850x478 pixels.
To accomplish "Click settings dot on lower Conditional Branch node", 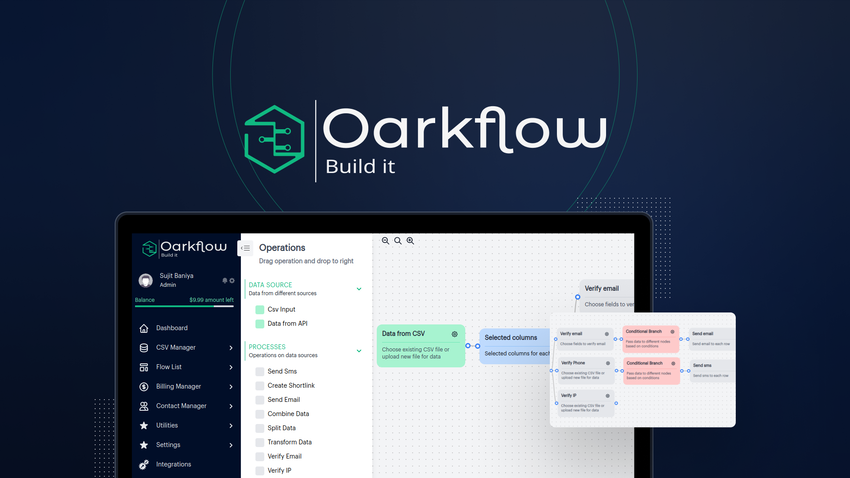I will point(673,363).
